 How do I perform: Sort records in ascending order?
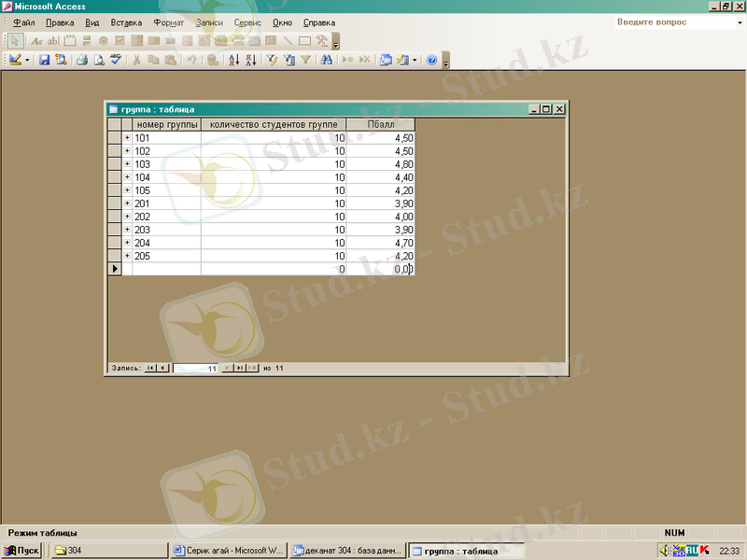[234, 60]
